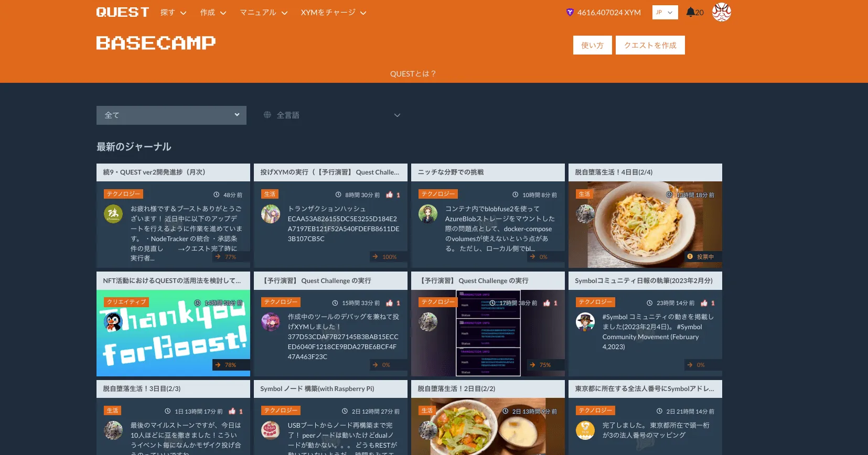This screenshot has height=455, width=868.
Task: Click the soba noodle photo thumbnail
Action: 645,225
